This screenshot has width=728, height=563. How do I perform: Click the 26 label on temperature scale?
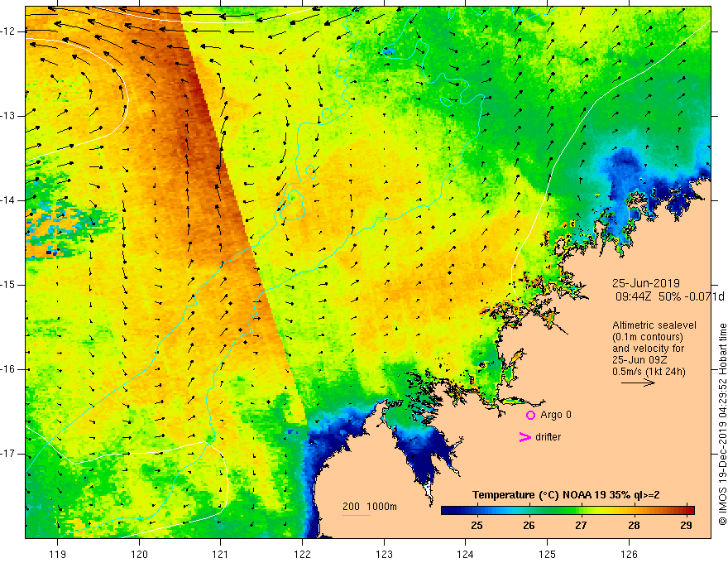coord(529,526)
